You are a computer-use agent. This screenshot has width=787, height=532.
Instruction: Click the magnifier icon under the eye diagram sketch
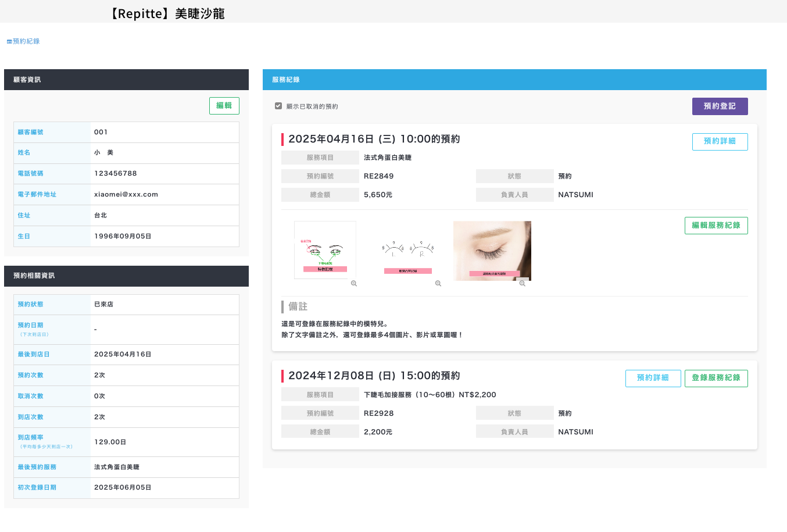point(353,284)
